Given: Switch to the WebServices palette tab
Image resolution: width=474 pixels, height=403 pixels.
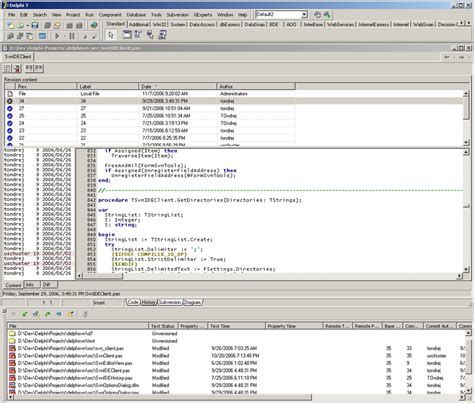Looking at the screenshot, I should 340,24.
